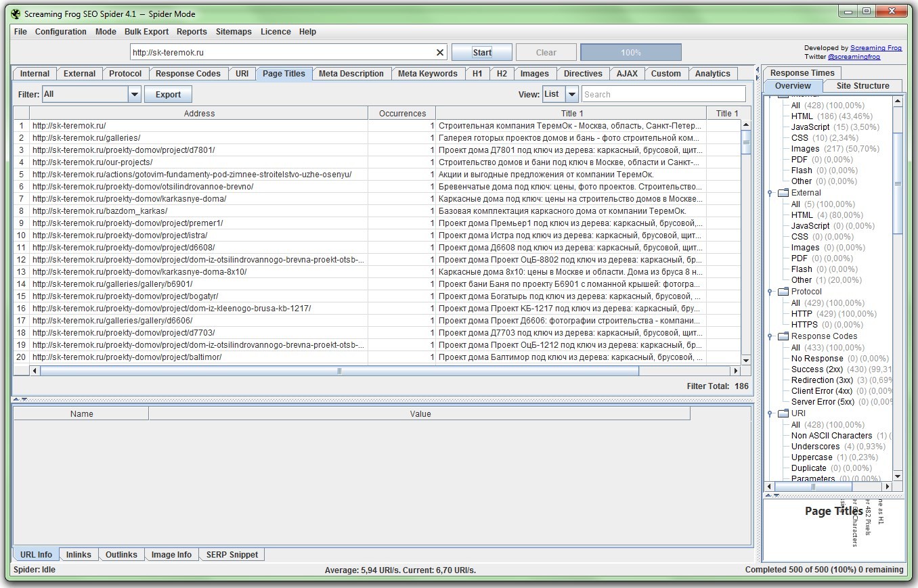Click the External folder icon in the overview tree

click(783, 193)
